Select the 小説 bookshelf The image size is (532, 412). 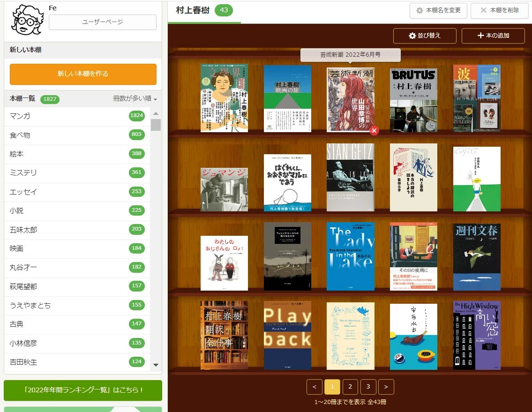(77, 211)
